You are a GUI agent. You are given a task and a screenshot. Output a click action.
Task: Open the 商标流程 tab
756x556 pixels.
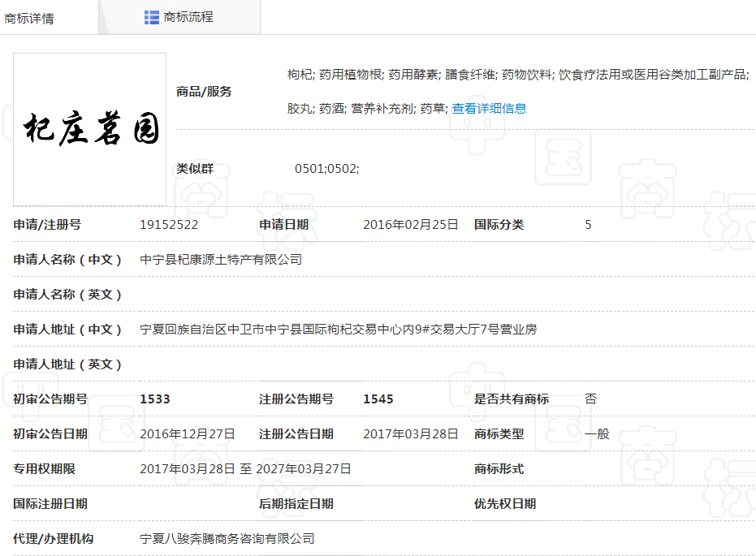pos(188,17)
